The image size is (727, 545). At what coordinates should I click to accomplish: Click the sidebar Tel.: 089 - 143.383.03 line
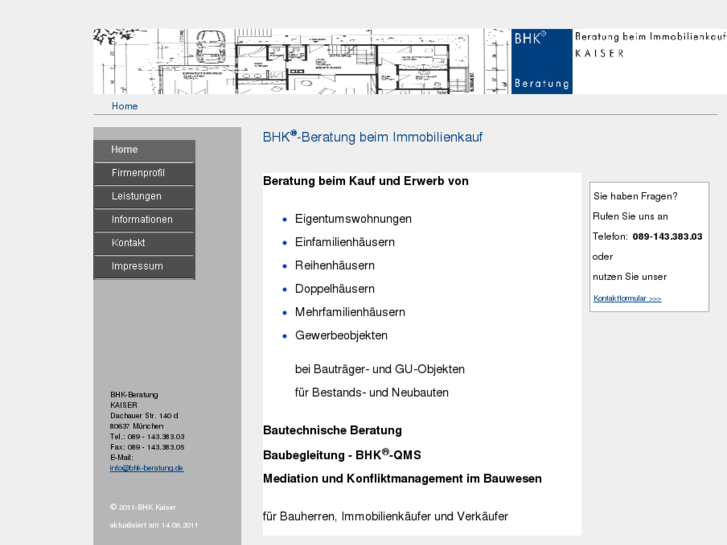[147, 436]
